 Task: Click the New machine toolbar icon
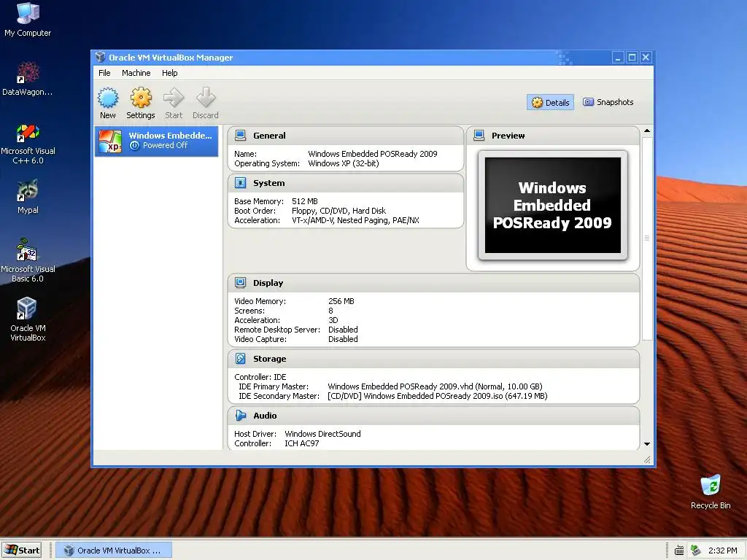[108, 98]
